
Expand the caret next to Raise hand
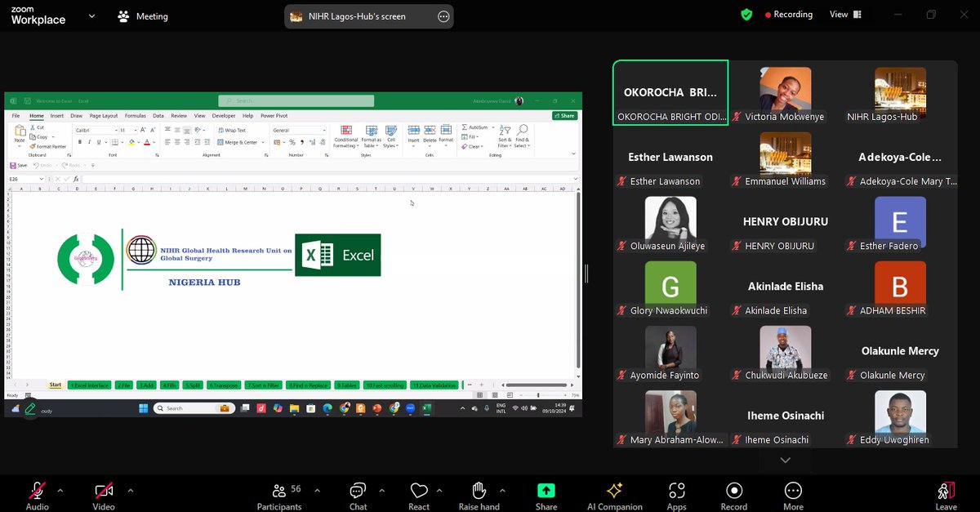(x=501, y=491)
